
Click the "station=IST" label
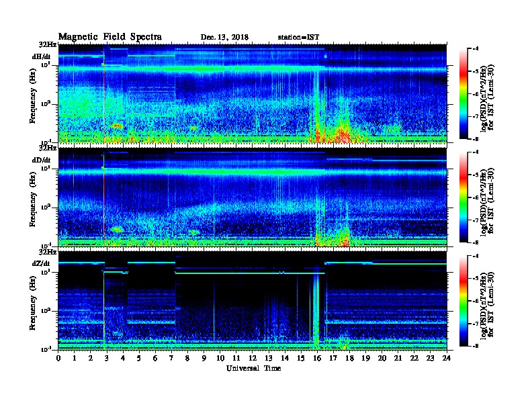[x=298, y=38]
